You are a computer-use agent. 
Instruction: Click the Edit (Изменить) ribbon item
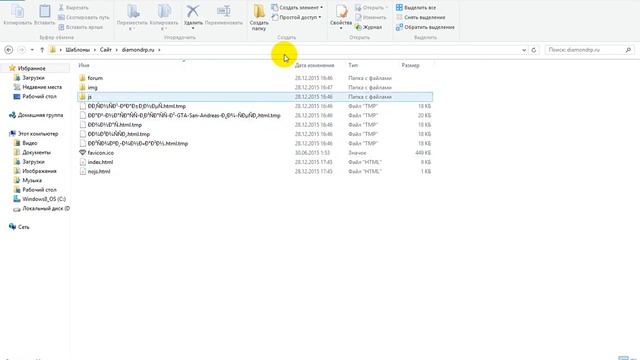pyautogui.click(x=370, y=18)
